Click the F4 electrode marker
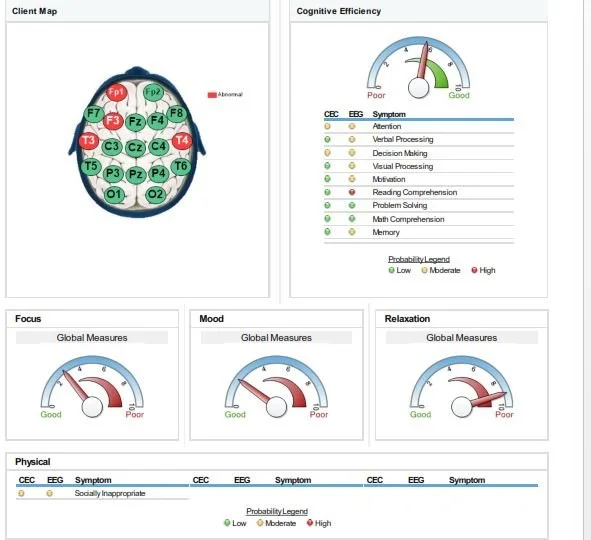This screenshot has height=540, width=591. coord(157,121)
